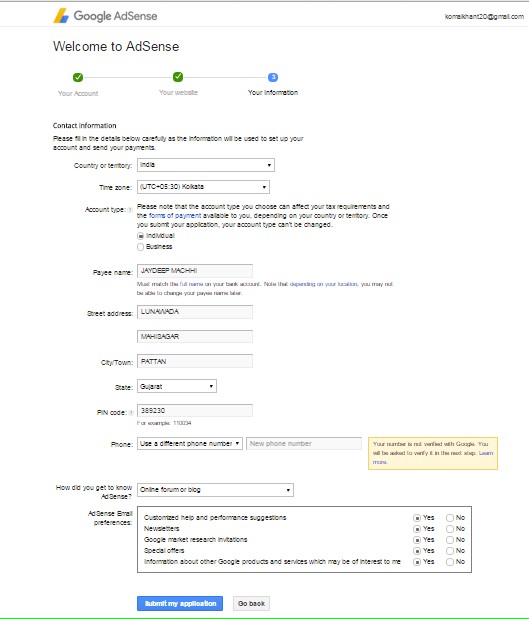
Task: Click the help icon next to PIN code
Action: 131,413
